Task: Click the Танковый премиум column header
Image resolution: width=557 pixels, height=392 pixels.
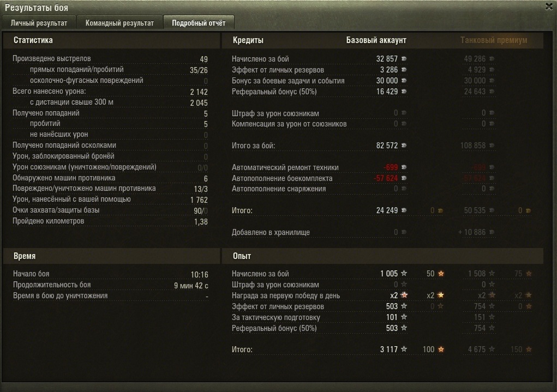Action: tap(493, 40)
